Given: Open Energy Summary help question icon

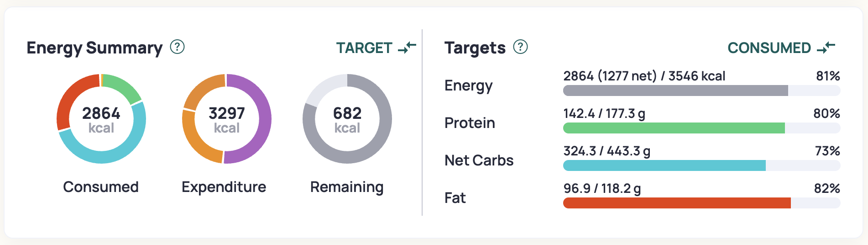Looking at the screenshot, I should coord(177,47).
